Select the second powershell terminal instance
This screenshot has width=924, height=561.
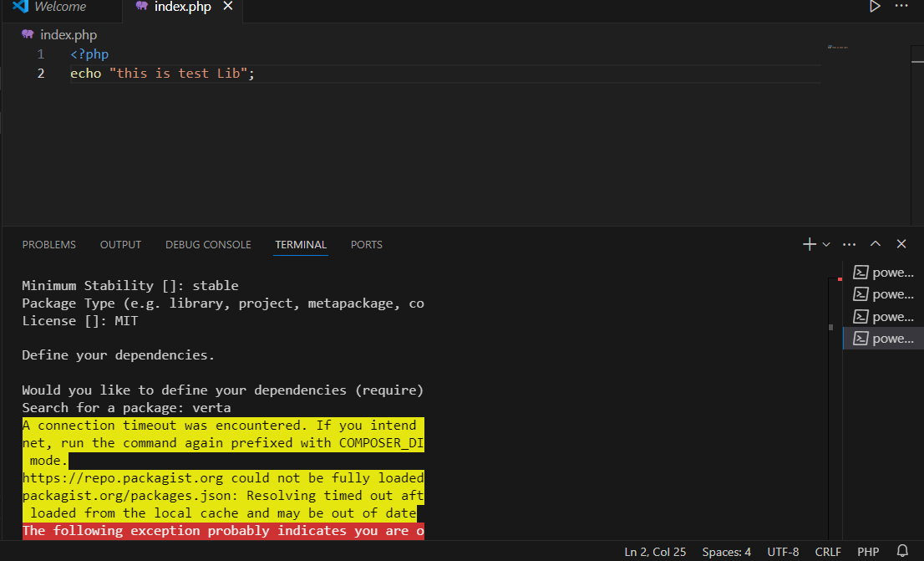pyautogui.click(x=883, y=294)
